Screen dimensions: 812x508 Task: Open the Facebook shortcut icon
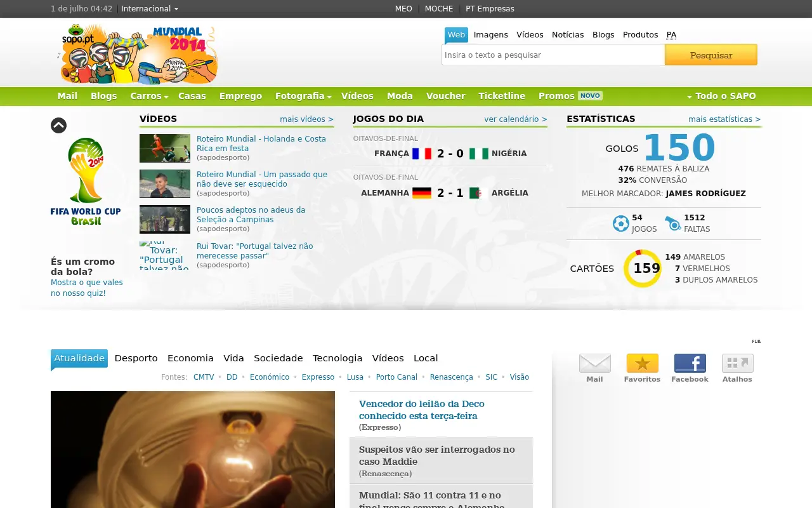[690, 363]
